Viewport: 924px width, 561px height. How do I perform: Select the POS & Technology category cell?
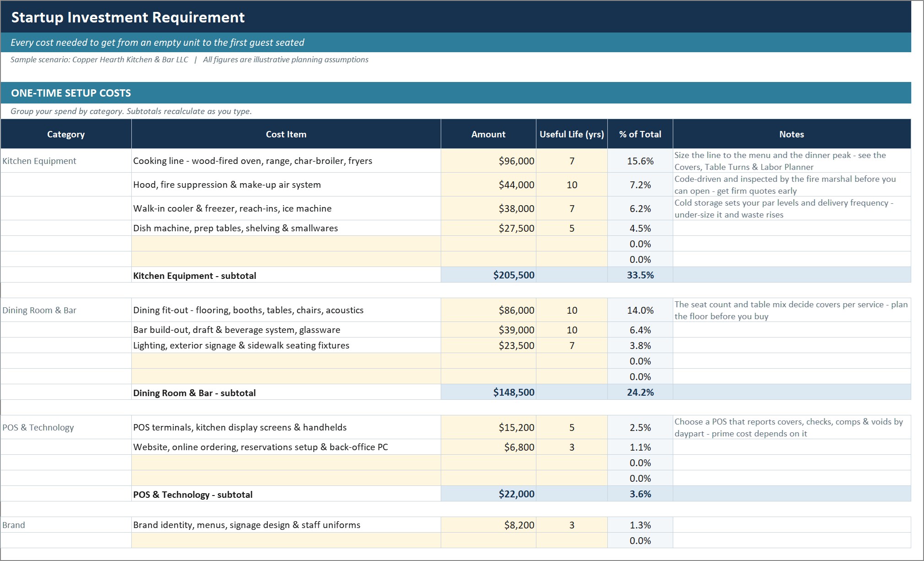coord(66,427)
